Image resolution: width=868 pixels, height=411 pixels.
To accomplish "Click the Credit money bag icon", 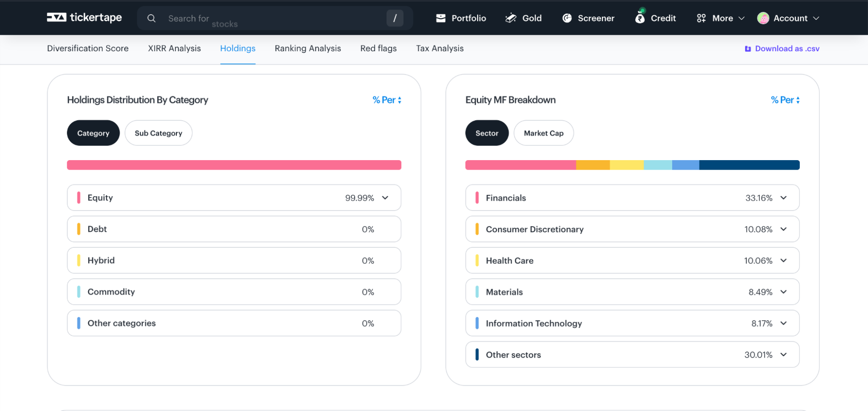I will tap(640, 18).
